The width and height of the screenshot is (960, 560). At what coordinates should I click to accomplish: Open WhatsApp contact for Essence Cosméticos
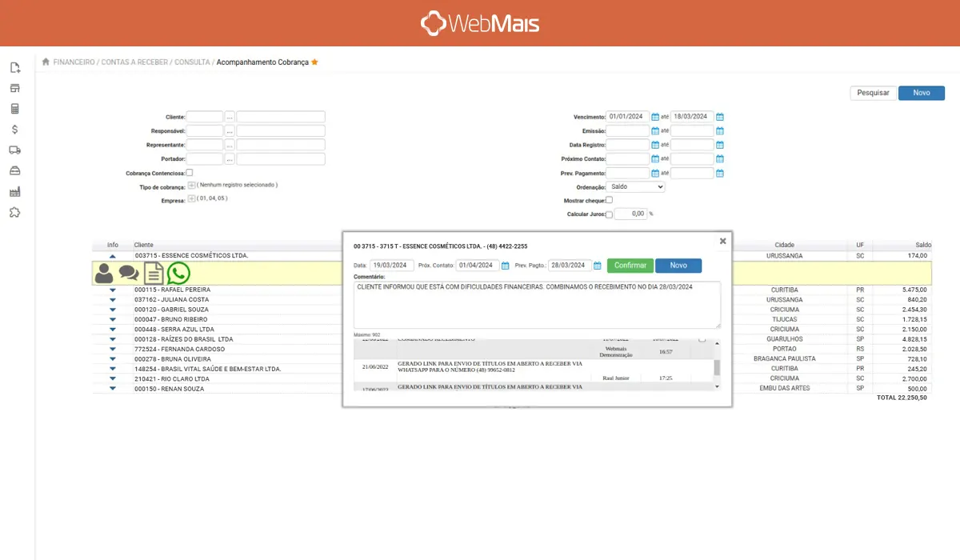point(178,273)
